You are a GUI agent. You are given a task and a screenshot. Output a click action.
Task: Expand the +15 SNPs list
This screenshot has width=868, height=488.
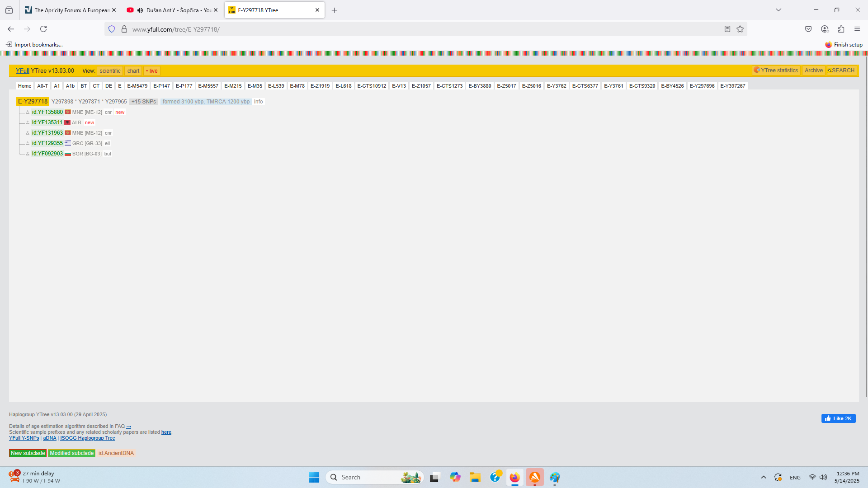coord(143,102)
